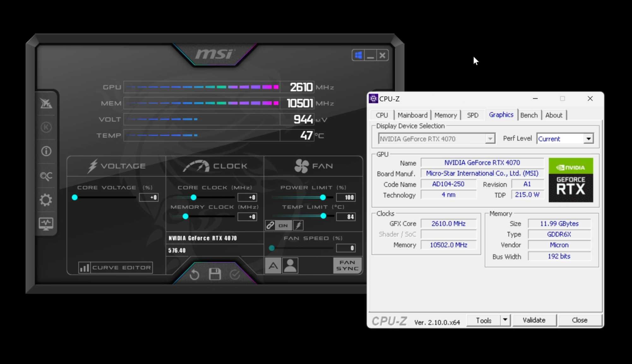632x364 pixels.
Task: Click the GFX Core 2610.0 MHz field
Action: point(448,224)
